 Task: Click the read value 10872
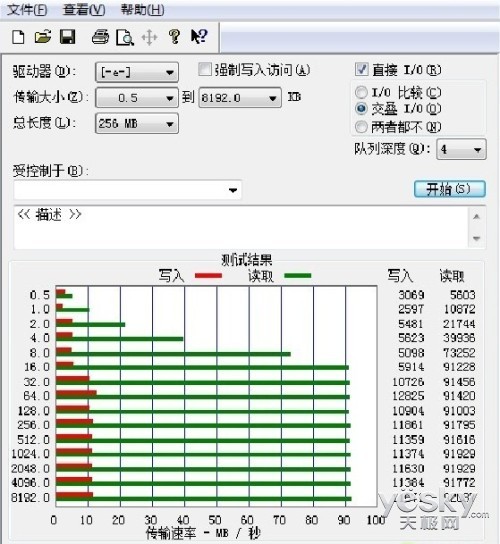click(x=459, y=309)
